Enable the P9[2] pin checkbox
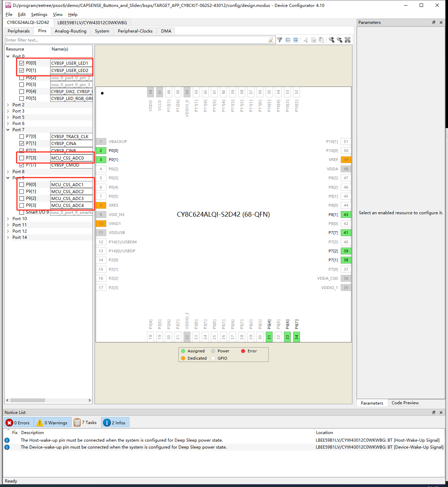Viewport: 448px width, 487px height. click(22, 198)
